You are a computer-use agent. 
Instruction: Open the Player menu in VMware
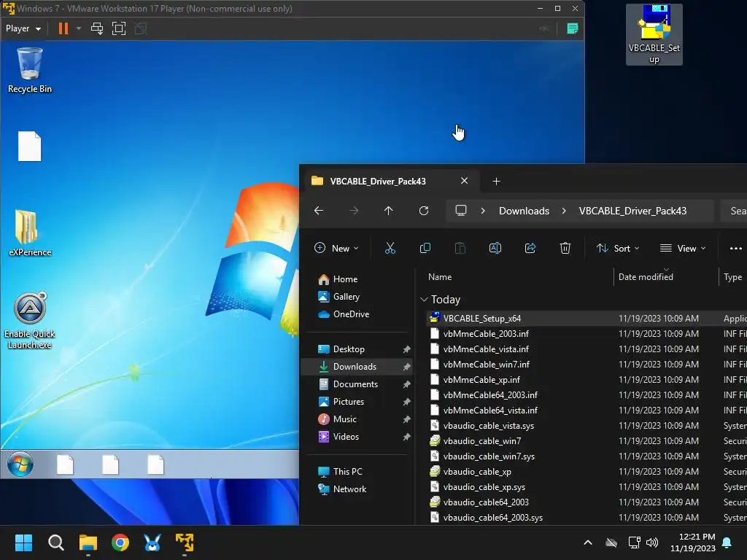pos(23,28)
